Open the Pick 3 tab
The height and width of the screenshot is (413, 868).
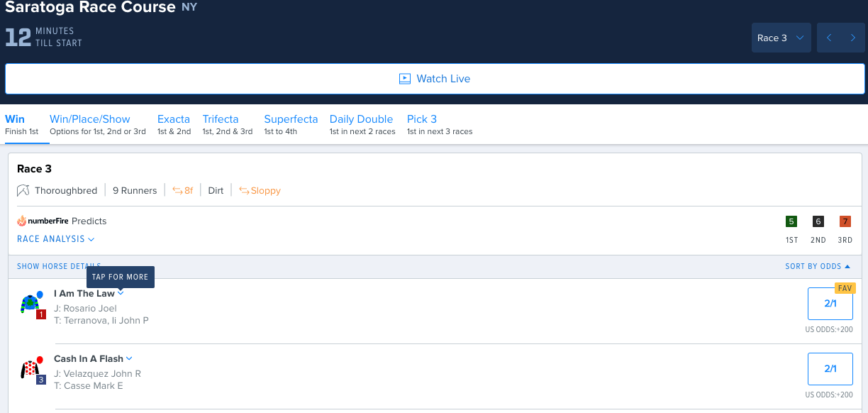point(440,124)
